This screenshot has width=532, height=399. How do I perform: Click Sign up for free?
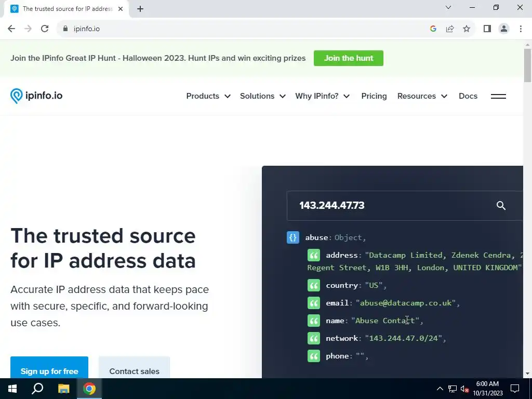point(49,368)
